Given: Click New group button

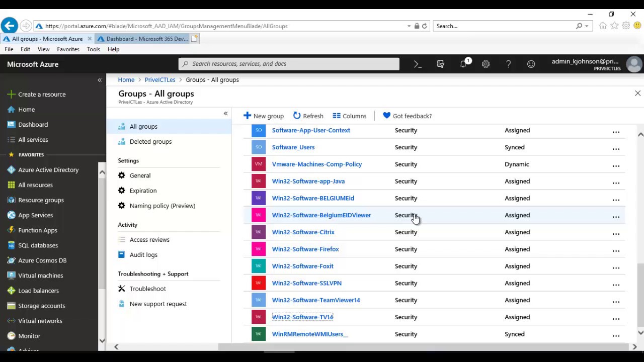Looking at the screenshot, I should pos(264,116).
